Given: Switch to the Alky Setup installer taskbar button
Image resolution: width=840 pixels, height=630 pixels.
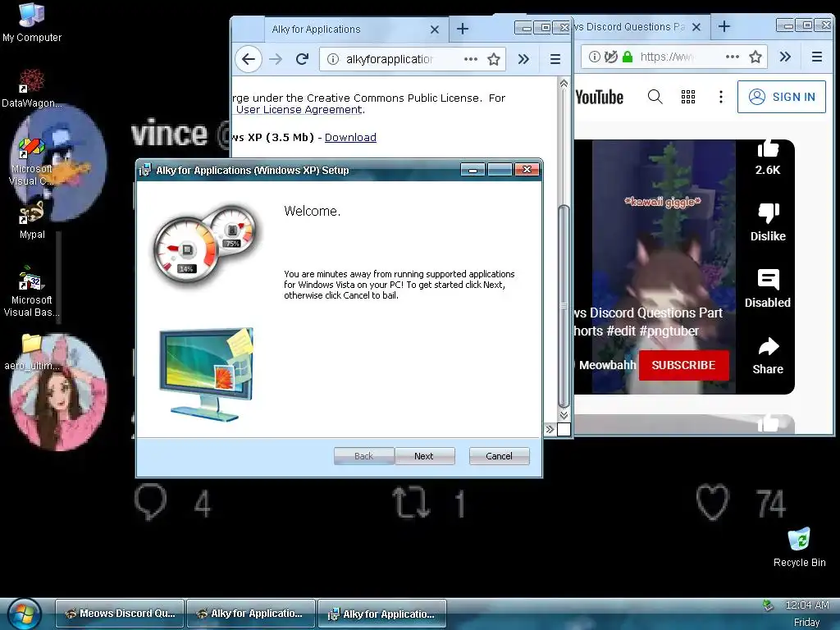Looking at the screenshot, I should click(x=382, y=614).
